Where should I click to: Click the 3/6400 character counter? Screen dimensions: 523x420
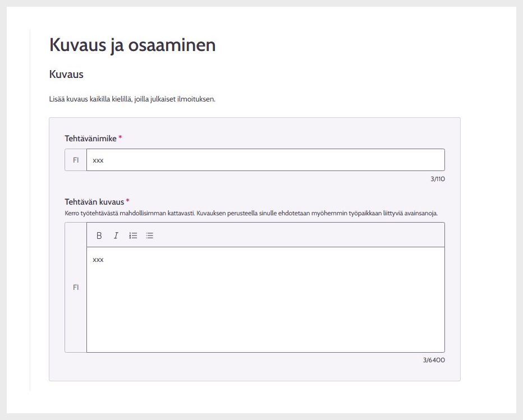coord(434,360)
